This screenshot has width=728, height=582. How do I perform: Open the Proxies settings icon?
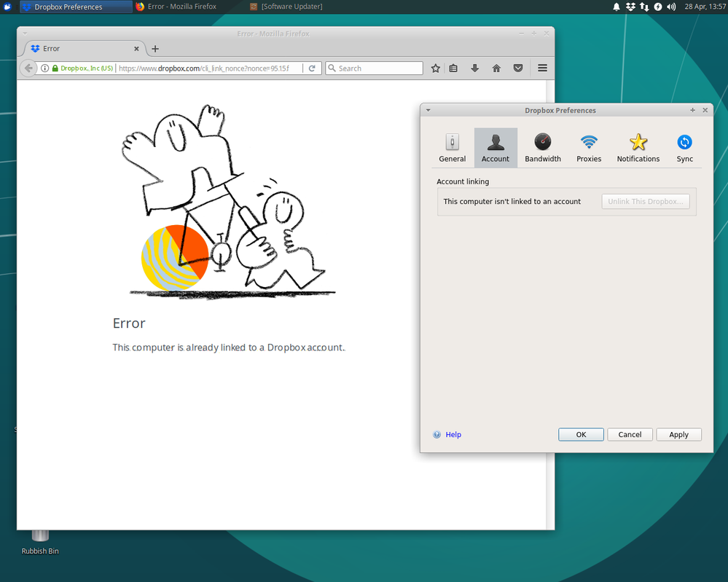[589, 148]
